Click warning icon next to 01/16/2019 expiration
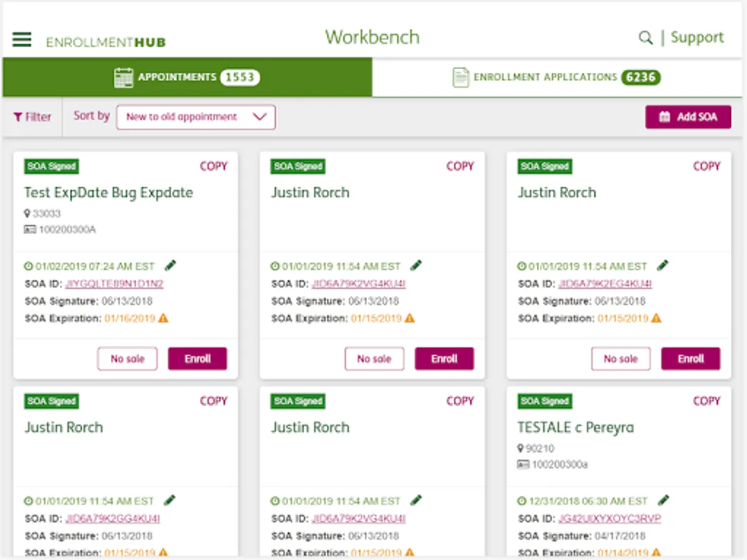Image resolution: width=747 pixels, height=560 pixels. tap(163, 318)
